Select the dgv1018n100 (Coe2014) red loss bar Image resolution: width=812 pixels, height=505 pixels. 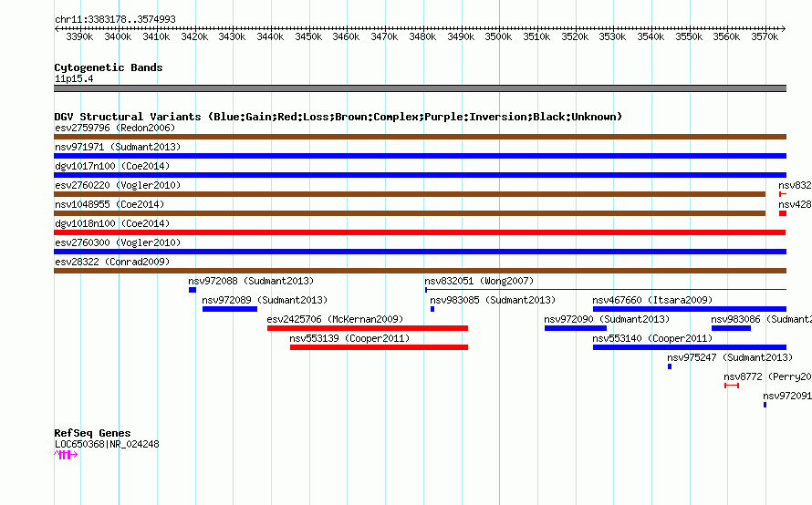click(420, 232)
